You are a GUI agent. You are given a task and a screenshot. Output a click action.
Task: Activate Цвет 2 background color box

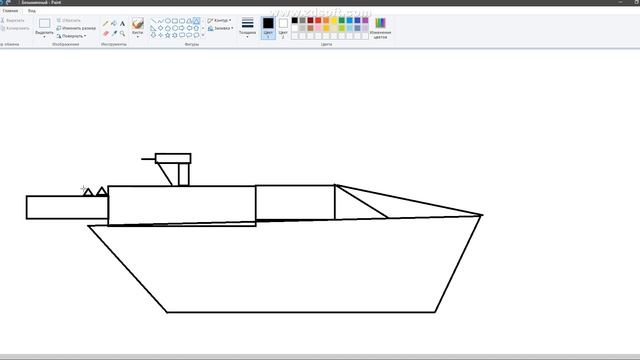point(283,28)
